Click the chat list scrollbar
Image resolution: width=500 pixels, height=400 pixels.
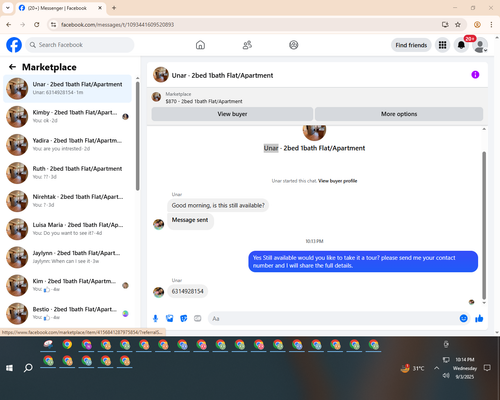click(137, 136)
